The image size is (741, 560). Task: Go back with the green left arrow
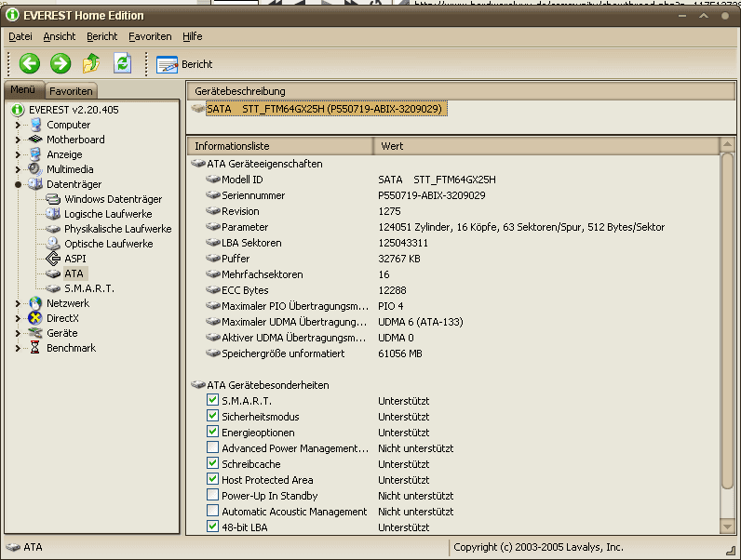tap(29, 63)
